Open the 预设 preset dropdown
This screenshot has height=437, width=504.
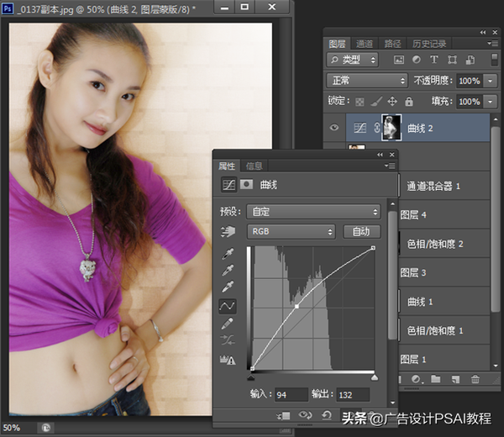[x=313, y=212]
